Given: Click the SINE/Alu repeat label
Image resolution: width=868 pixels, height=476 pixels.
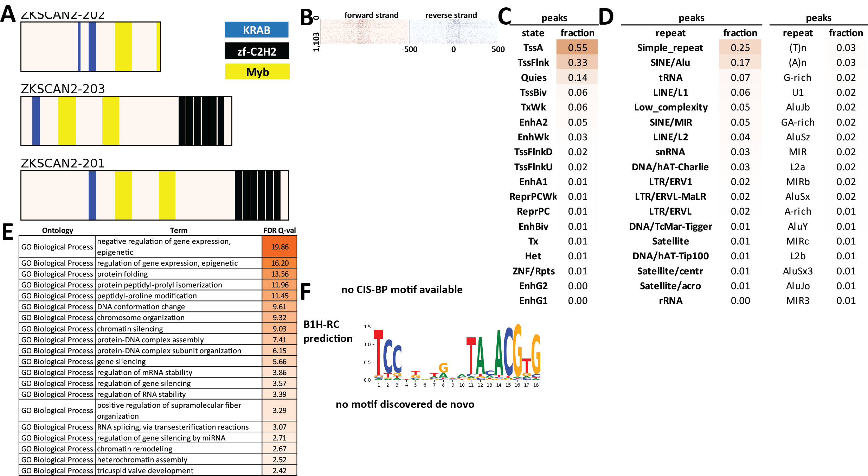Looking at the screenshot, I should coord(670,63).
